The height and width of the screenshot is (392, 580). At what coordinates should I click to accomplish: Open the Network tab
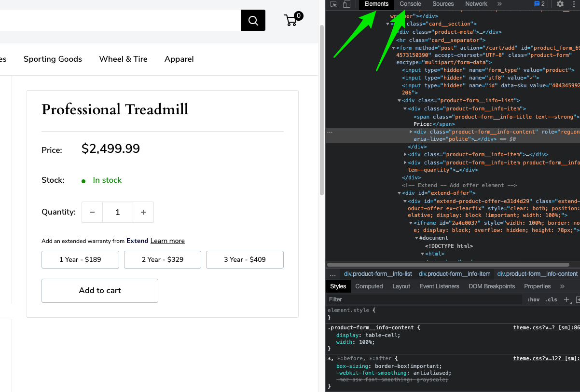pos(476,4)
